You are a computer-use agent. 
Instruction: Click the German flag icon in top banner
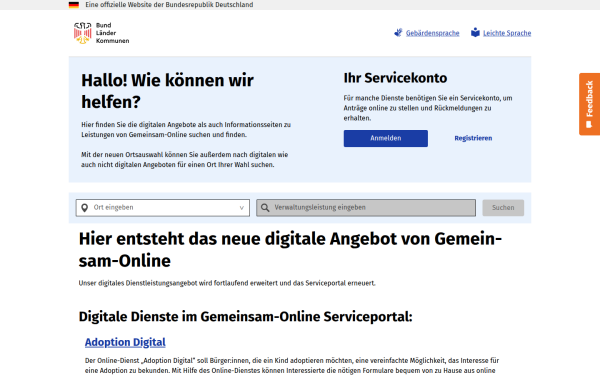(x=74, y=5)
